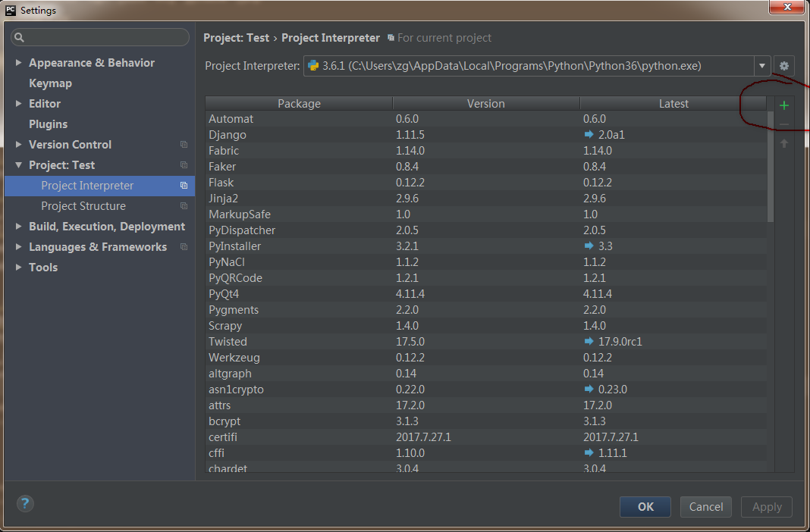Select the PyInstaller package row

click(x=486, y=246)
